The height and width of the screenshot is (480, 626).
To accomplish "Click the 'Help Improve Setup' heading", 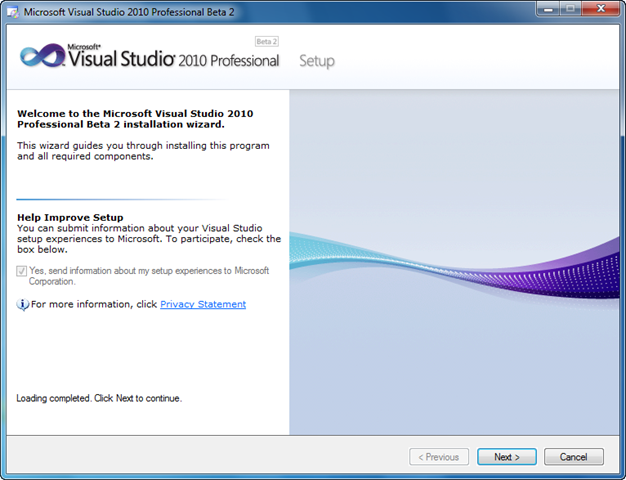I will 70,217.
